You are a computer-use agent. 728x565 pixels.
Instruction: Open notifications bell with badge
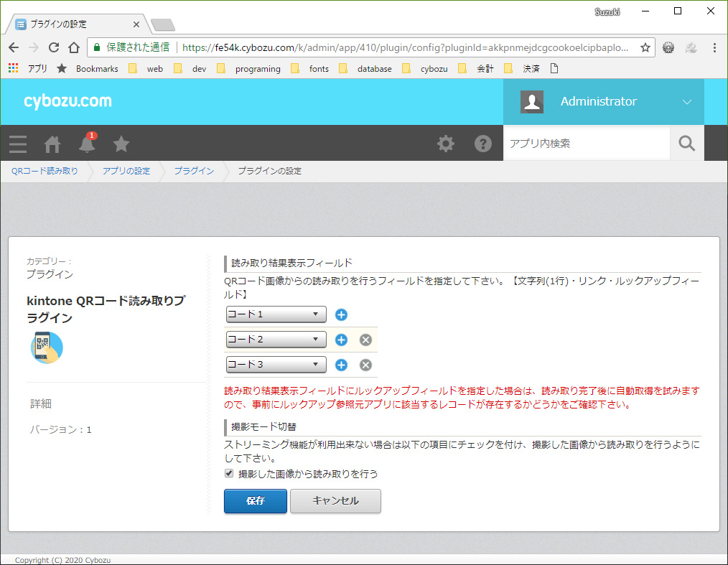click(87, 143)
